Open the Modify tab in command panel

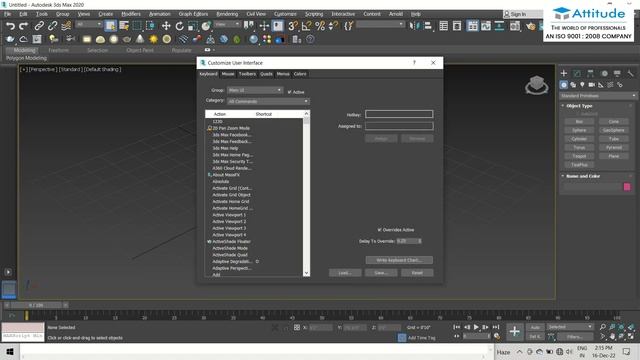coord(577,73)
